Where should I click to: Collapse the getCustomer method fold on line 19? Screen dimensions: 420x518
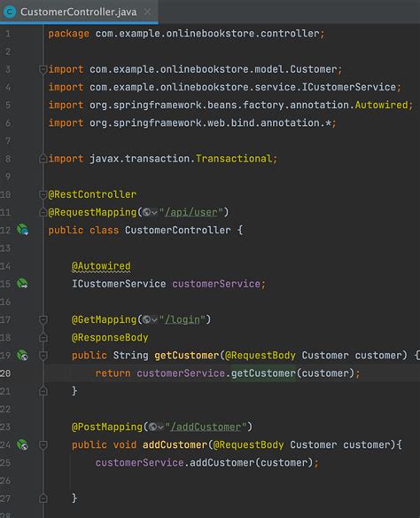pyautogui.click(x=43, y=356)
